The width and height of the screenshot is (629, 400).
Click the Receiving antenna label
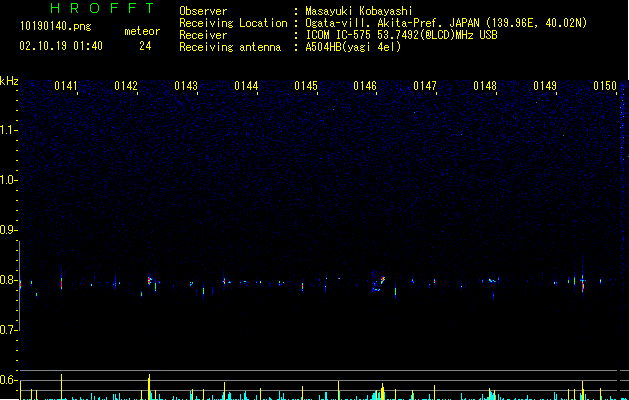[230, 47]
